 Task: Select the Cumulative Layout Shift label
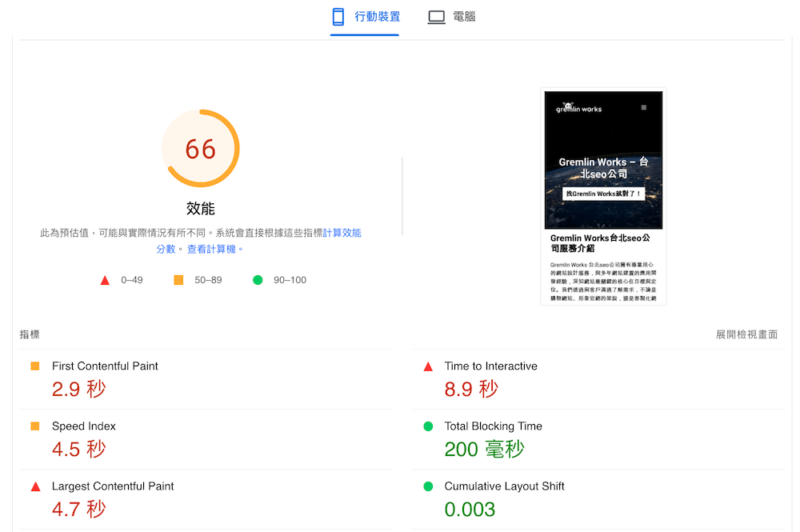504,486
